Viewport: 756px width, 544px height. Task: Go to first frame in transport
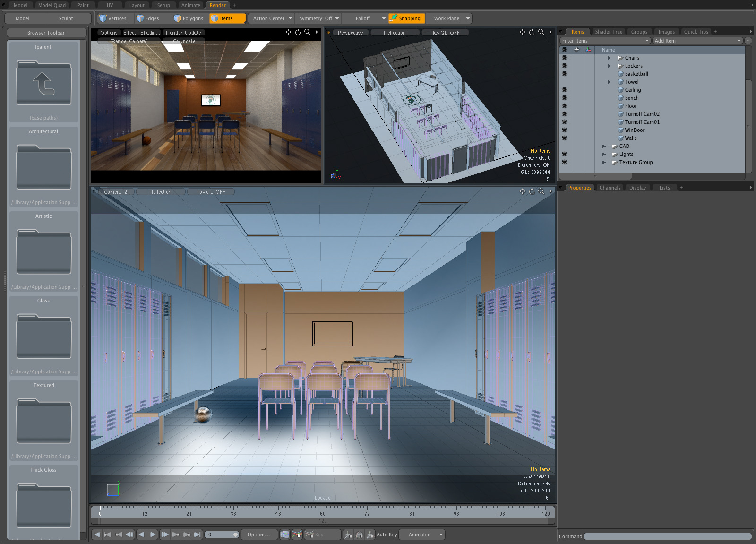click(x=96, y=535)
